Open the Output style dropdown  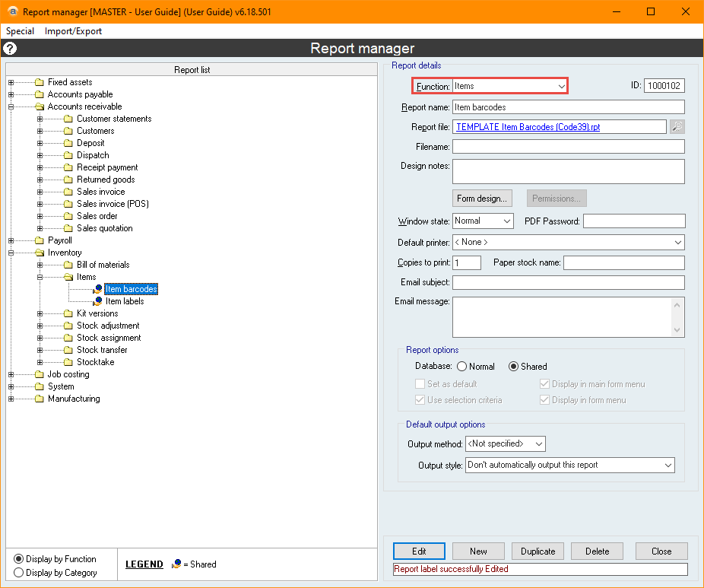[668, 465]
